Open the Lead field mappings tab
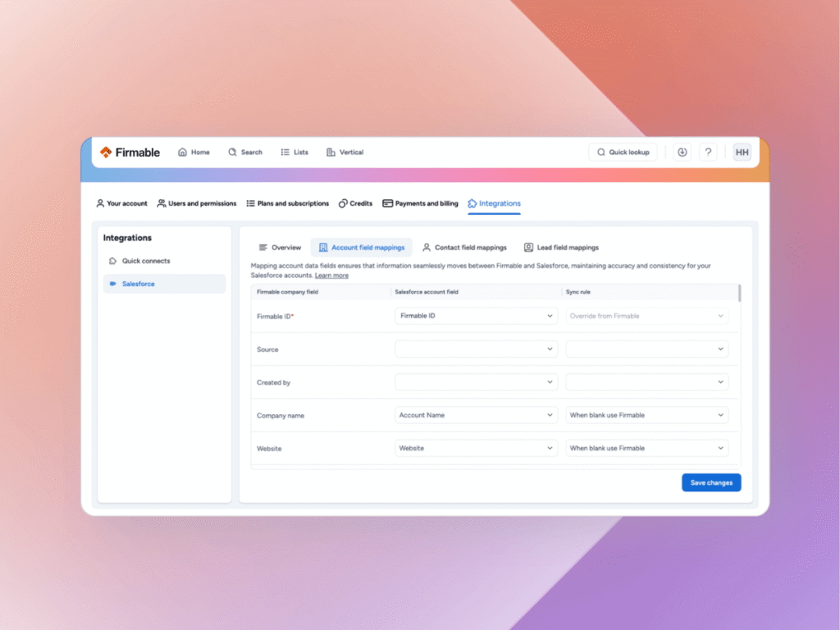The width and height of the screenshot is (840, 630). [x=561, y=247]
